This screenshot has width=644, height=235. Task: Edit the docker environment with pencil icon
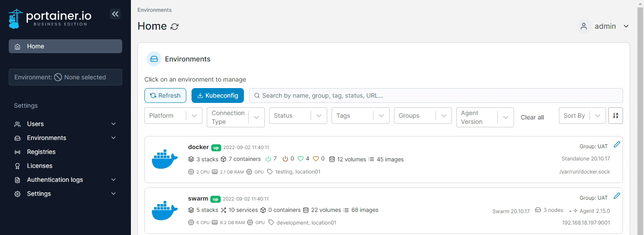(617, 144)
